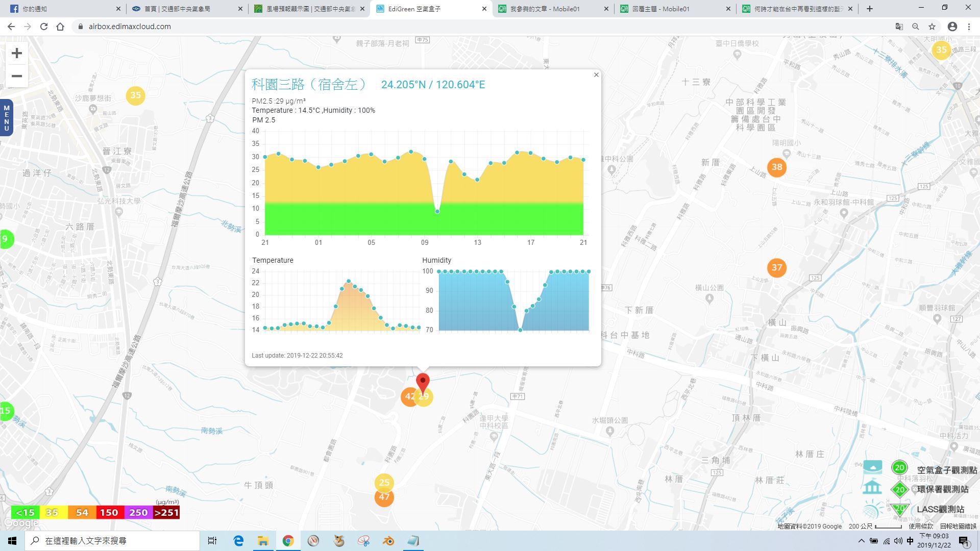Open Task View on taskbar

coord(212,541)
